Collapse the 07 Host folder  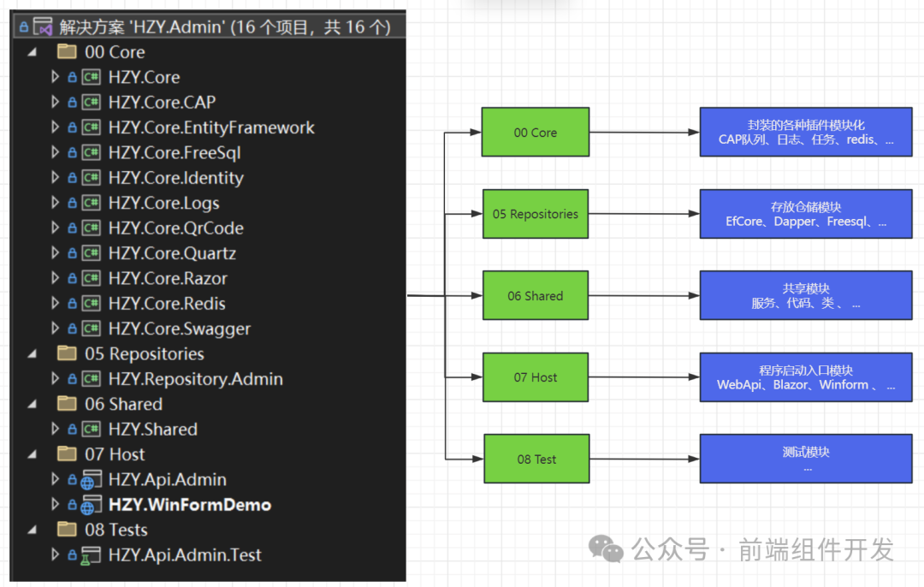(33, 454)
